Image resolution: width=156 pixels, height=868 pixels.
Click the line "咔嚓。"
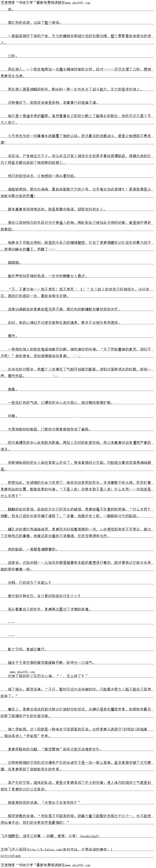tap(12, 416)
